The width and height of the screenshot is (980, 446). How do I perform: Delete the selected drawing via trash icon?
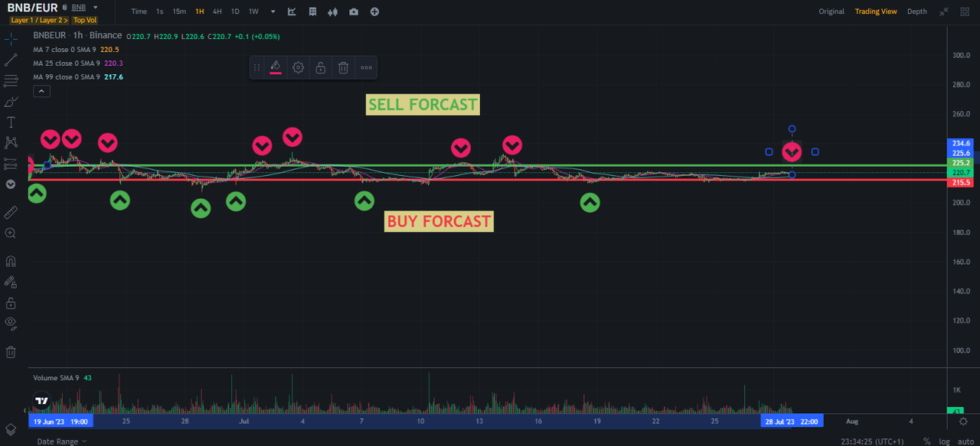point(344,67)
